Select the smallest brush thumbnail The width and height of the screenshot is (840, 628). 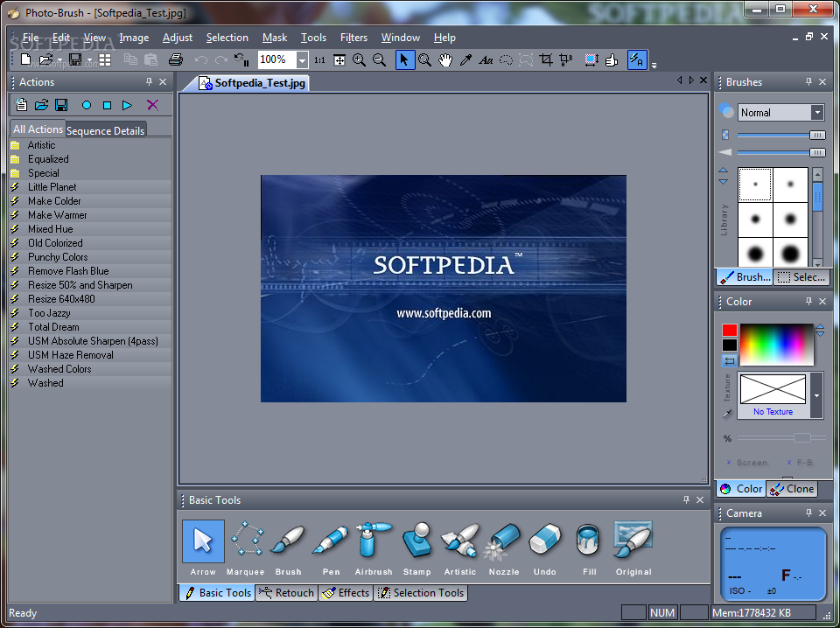point(755,185)
